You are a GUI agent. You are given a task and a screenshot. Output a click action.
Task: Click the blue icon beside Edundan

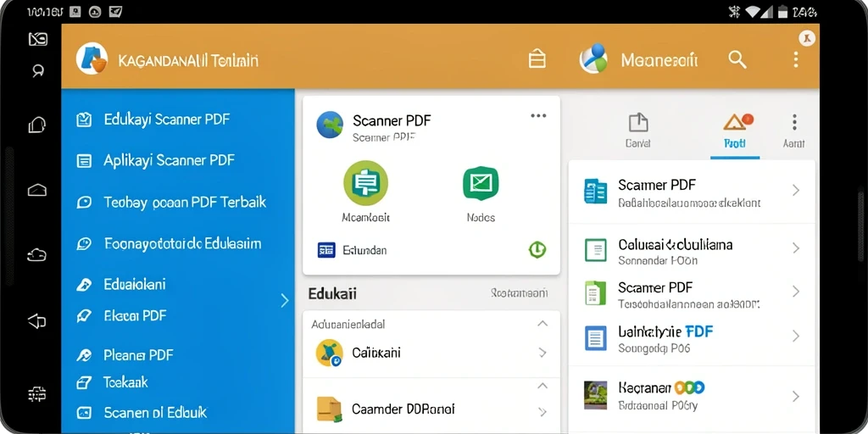click(326, 250)
